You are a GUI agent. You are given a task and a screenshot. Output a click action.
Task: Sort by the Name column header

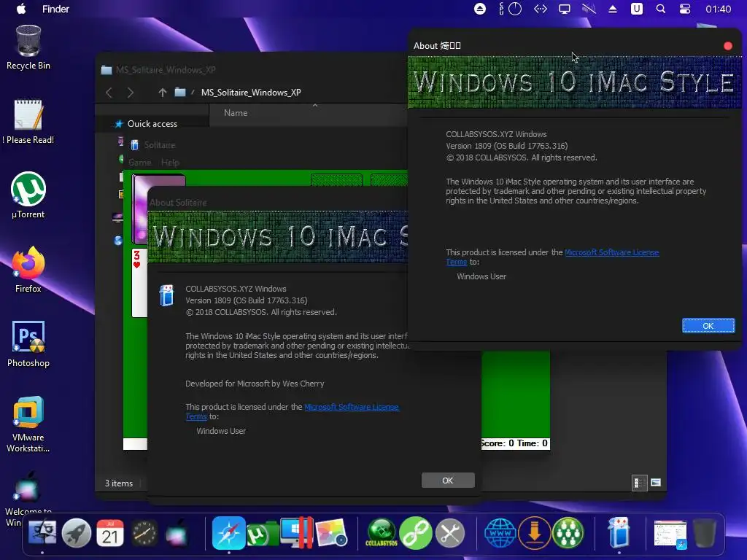236,113
